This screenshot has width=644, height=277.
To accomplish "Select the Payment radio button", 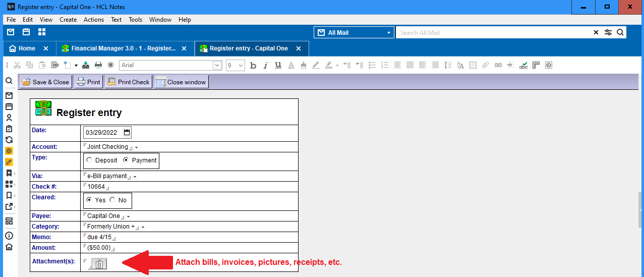I will pyautogui.click(x=126, y=160).
